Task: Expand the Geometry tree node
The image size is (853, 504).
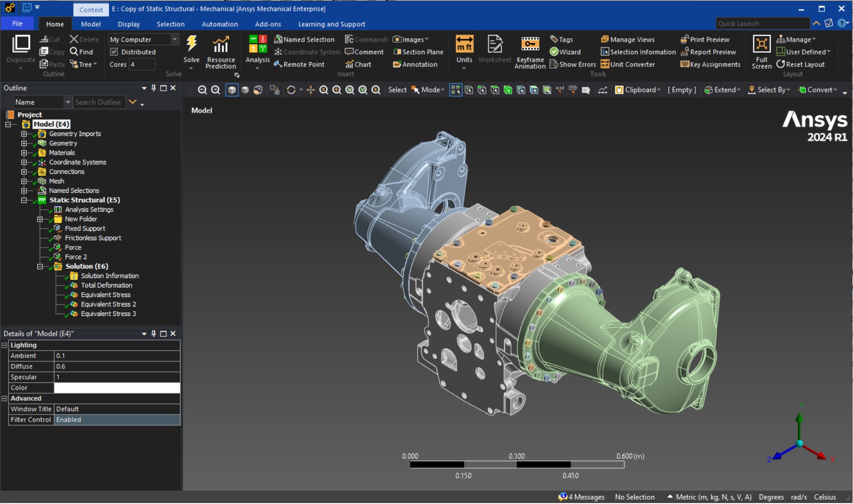Action: click(24, 143)
